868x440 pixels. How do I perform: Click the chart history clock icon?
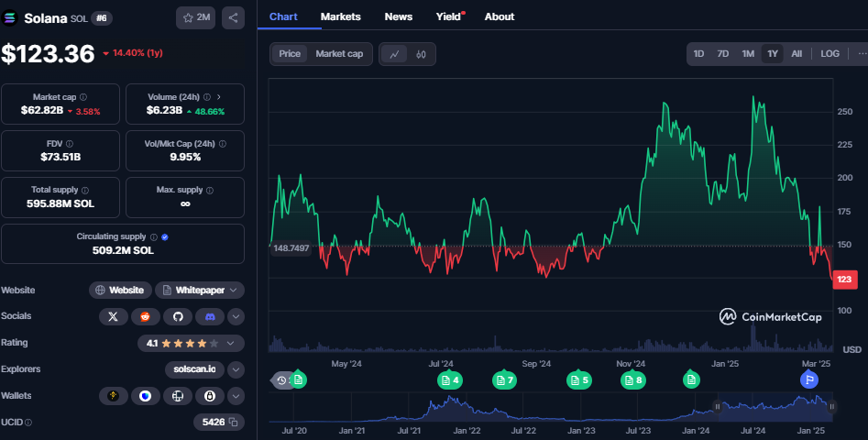tap(281, 380)
